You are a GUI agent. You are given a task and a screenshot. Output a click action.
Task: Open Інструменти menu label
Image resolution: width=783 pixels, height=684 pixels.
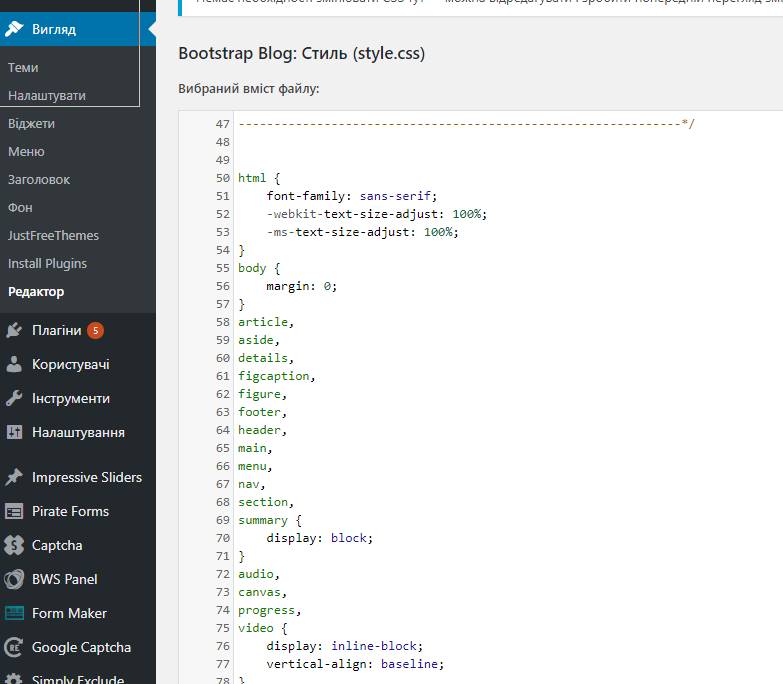point(71,398)
